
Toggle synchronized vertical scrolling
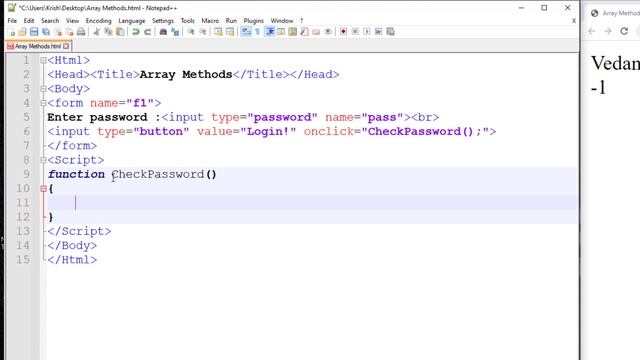[x=218, y=32]
